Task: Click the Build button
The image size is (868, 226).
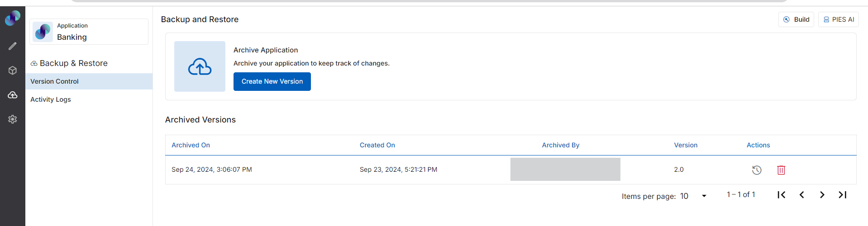Action: [796, 19]
